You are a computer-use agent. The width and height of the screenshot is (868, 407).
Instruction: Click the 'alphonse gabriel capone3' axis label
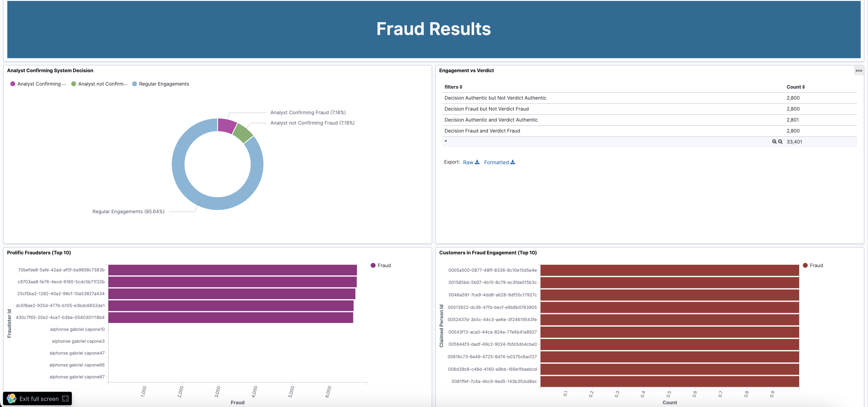click(x=78, y=341)
